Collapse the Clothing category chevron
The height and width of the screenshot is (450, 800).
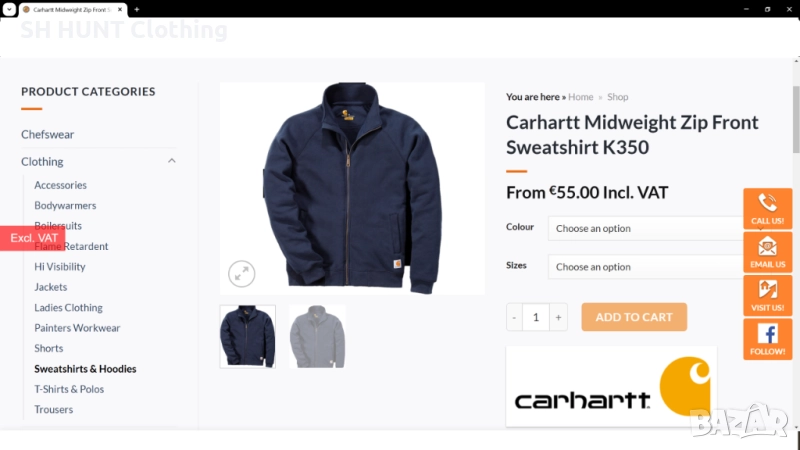point(171,161)
